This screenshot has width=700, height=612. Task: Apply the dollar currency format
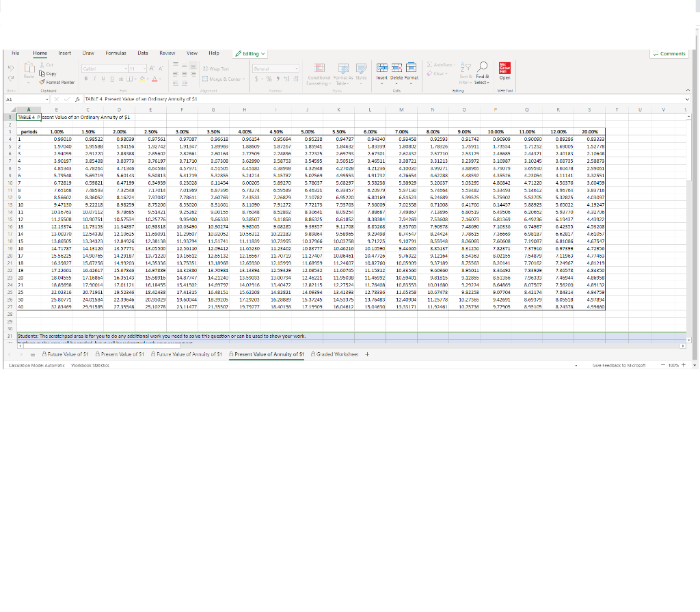click(256, 79)
